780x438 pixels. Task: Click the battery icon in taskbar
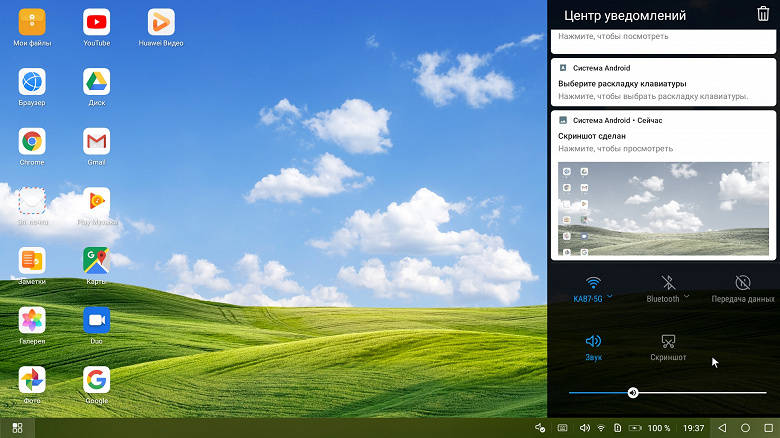(635, 428)
